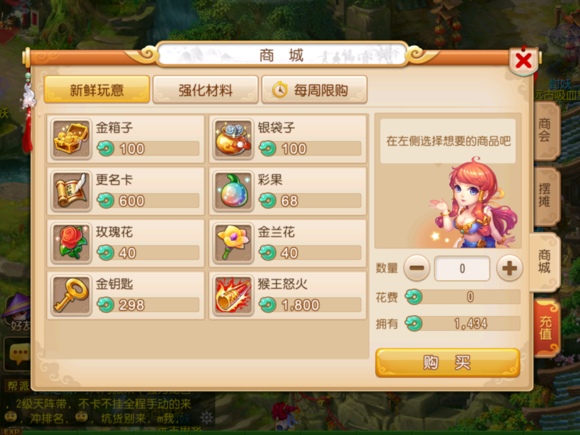Select the 银袋子 silver bag icon

coord(233,139)
